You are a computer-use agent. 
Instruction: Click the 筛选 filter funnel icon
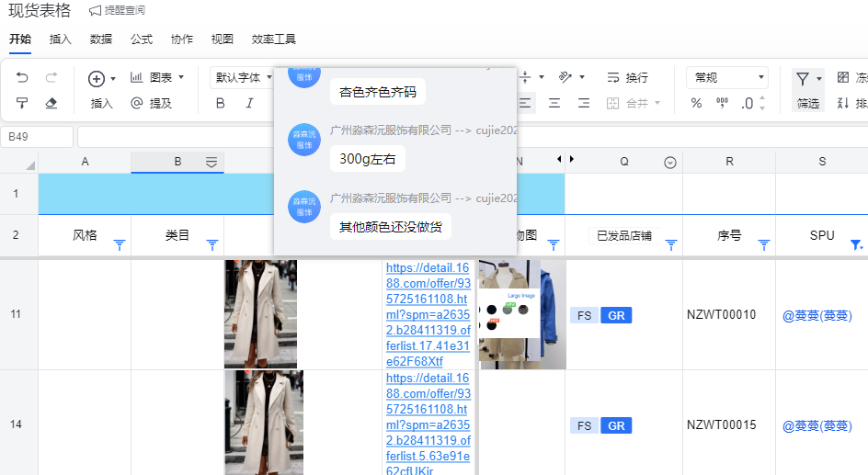pos(803,79)
